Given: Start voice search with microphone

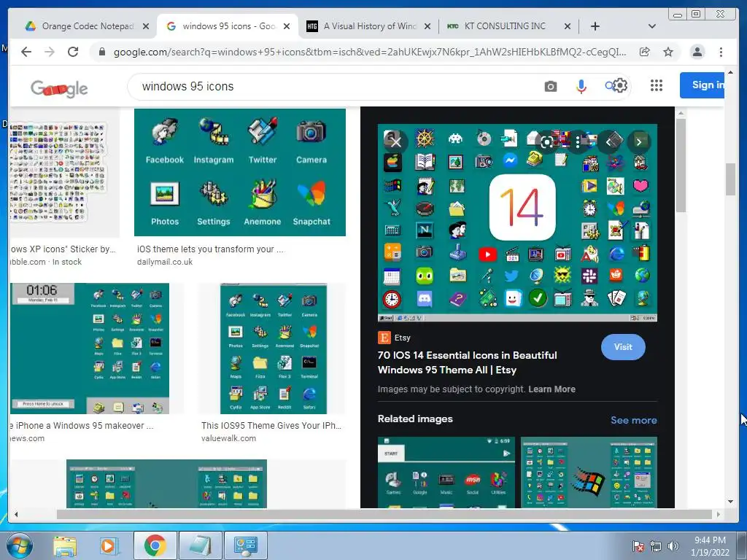Looking at the screenshot, I should tap(581, 86).
